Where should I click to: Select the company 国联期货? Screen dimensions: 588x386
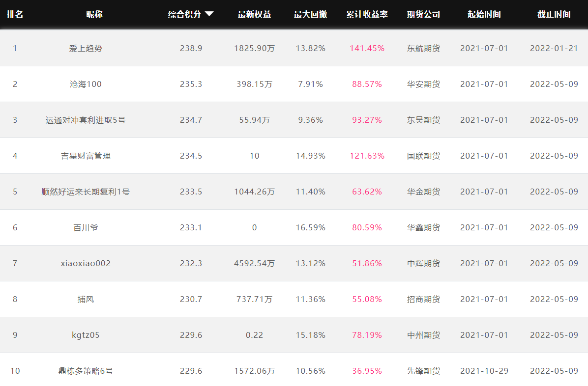pyautogui.click(x=423, y=156)
